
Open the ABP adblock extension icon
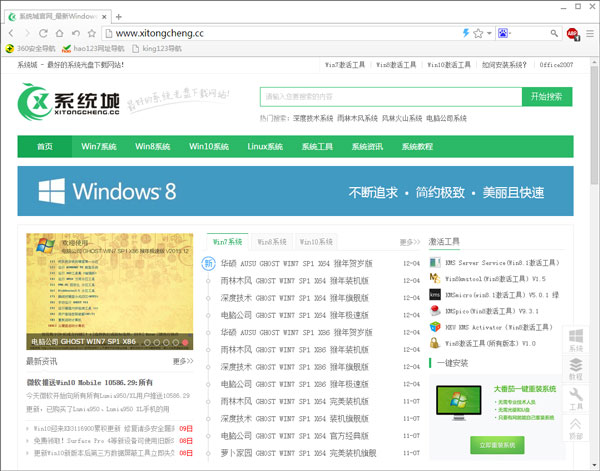572,34
